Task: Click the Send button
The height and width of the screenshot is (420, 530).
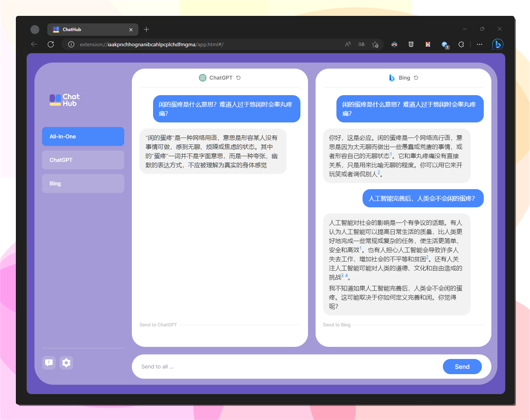Action: [462, 367]
